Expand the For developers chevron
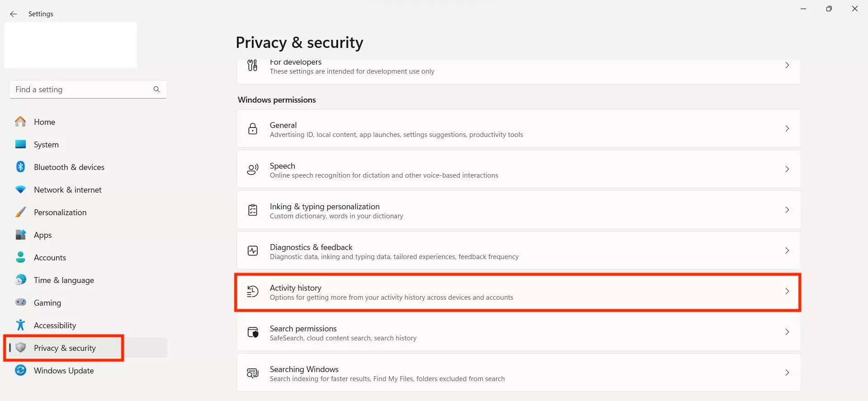The width and height of the screenshot is (868, 401). coord(787,66)
